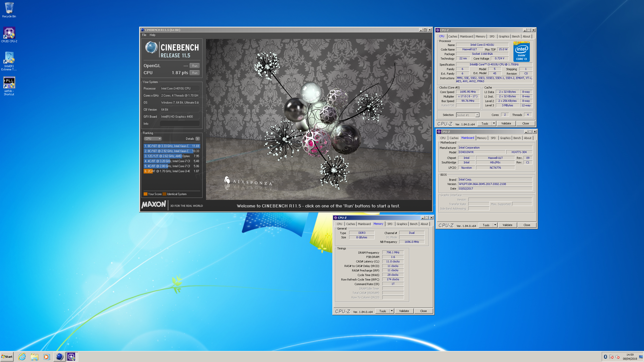This screenshot has width=644, height=362.
Task: Switch to CPU-Z from the taskbar
Action: [71, 356]
